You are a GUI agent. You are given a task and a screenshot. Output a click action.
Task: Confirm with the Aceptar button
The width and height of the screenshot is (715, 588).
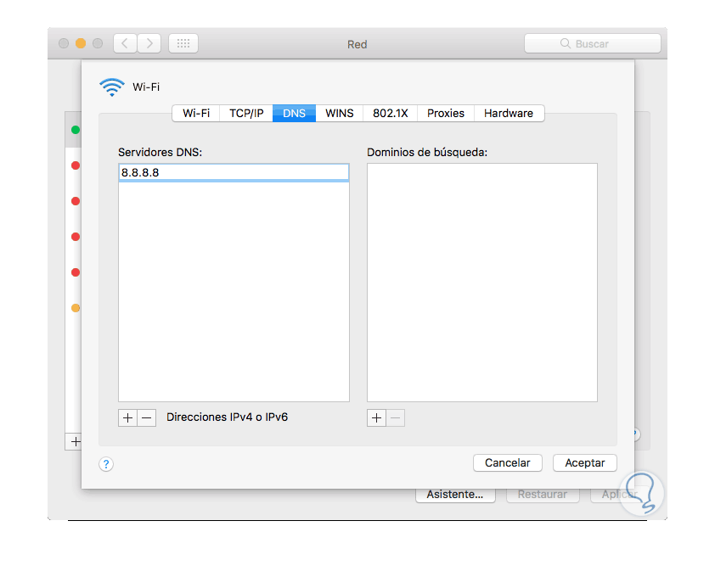pos(585,462)
